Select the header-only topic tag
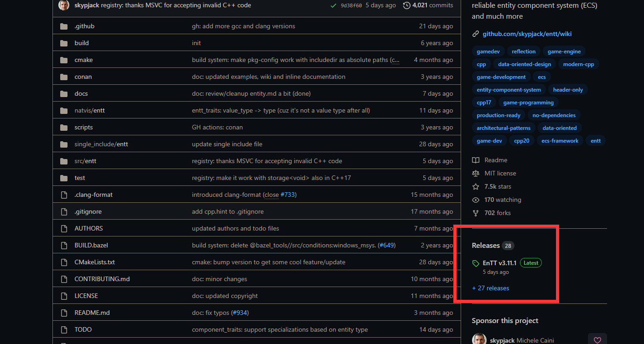The width and height of the screenshot is (644, 344). [x=568, y=90]
